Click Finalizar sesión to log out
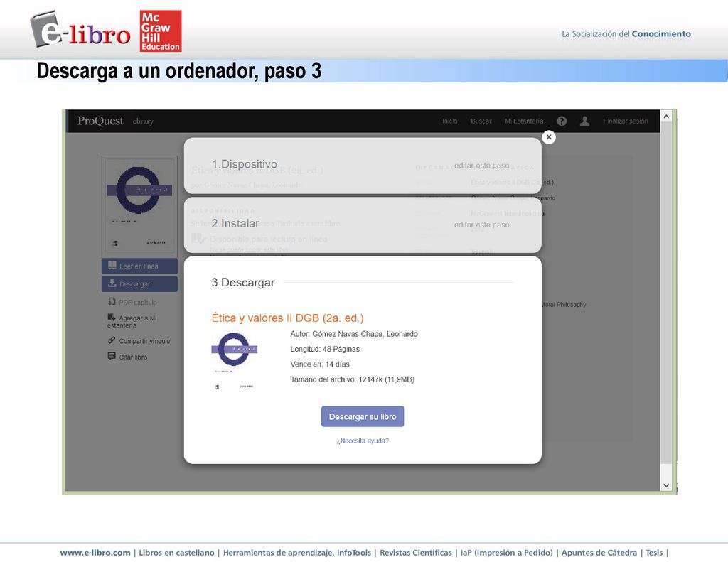The width and height of the screenshot is (728, 562). (x=626, y=121)
